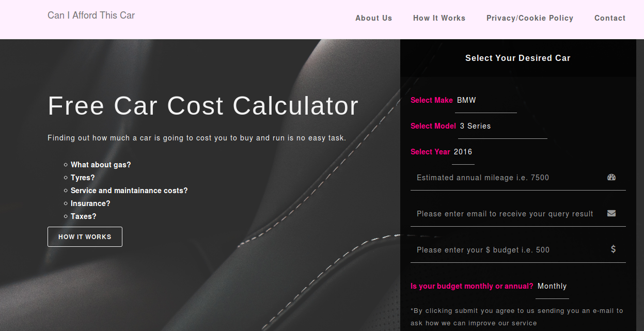Click the dollar sign icon in the budget field
644x331 pixels.
613,249
